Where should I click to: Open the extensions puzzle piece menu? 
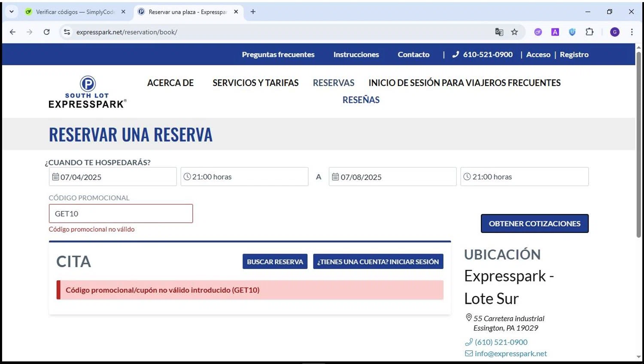pyautogui.click(x=589, y=32)
